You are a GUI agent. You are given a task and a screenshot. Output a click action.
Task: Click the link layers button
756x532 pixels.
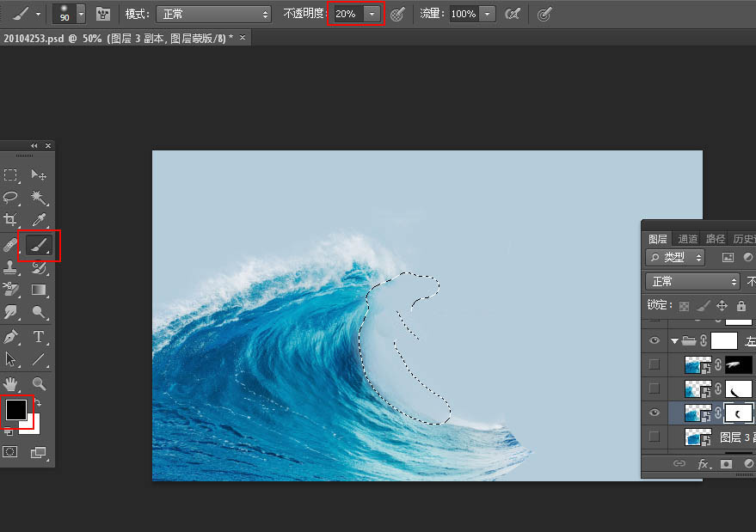(679, 463)
